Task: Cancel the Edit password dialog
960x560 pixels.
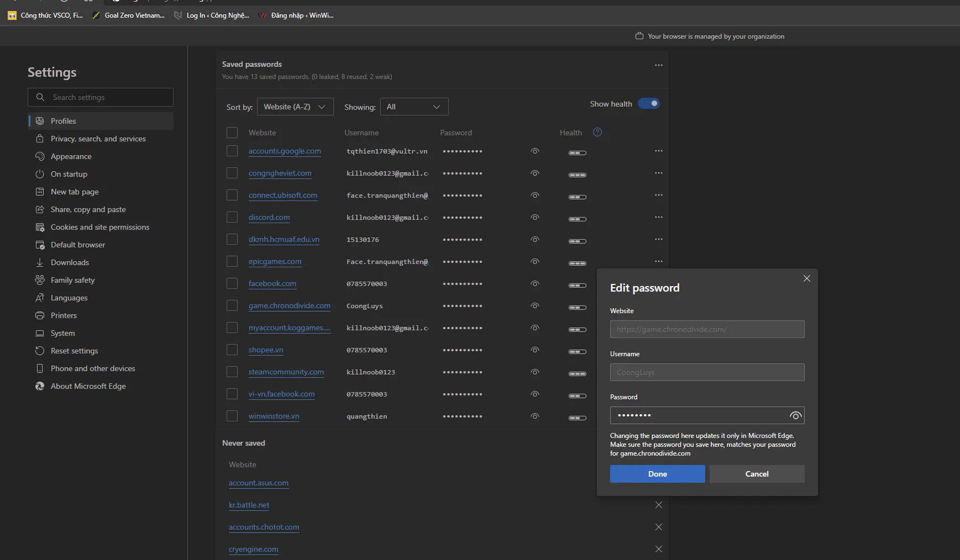Action: click(757, 474)
